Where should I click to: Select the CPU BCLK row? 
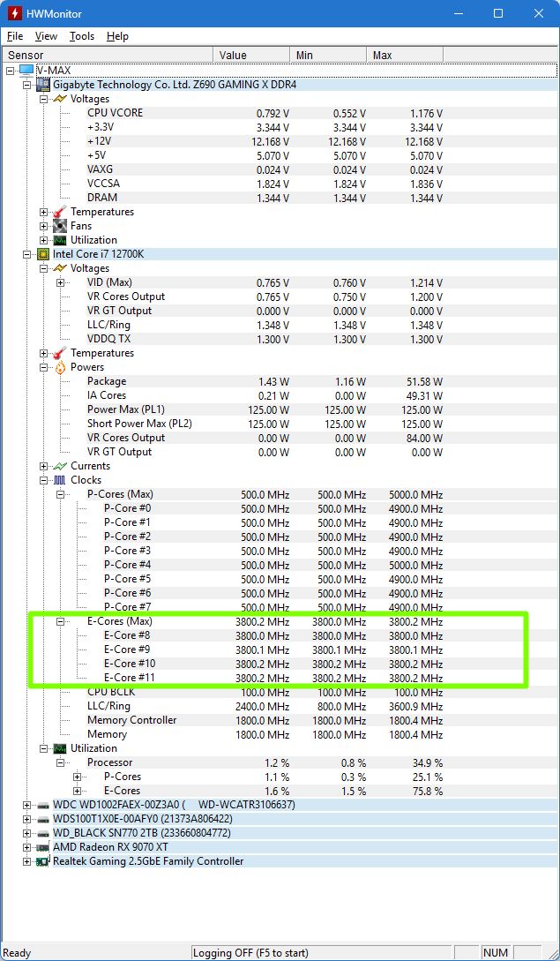click(x=265, y=692)
